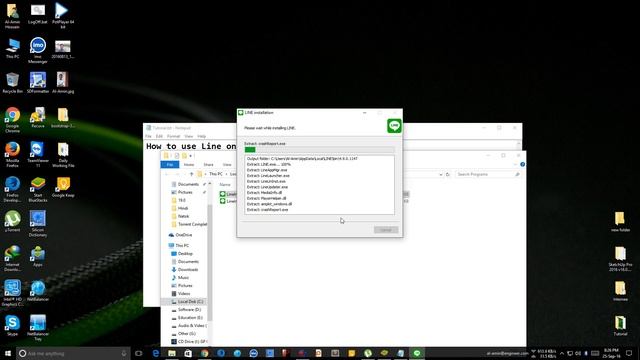Open Notepad File menu

point(149,136)
